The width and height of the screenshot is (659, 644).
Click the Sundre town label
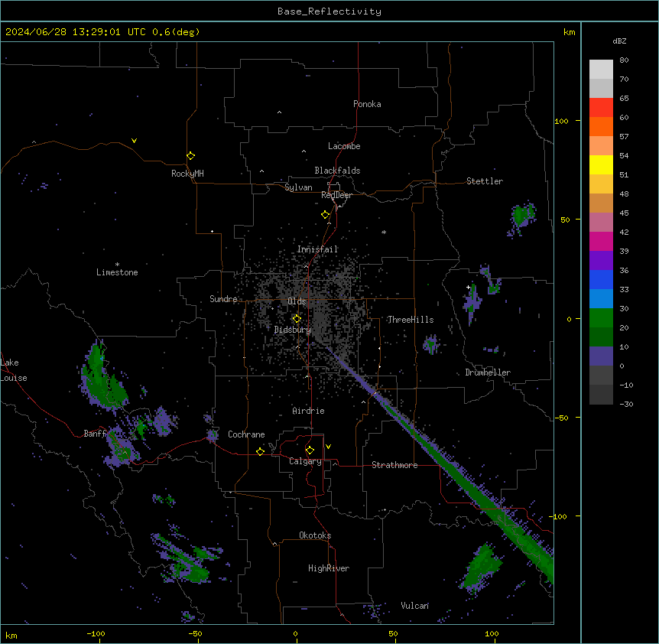(x=223, y=299)
